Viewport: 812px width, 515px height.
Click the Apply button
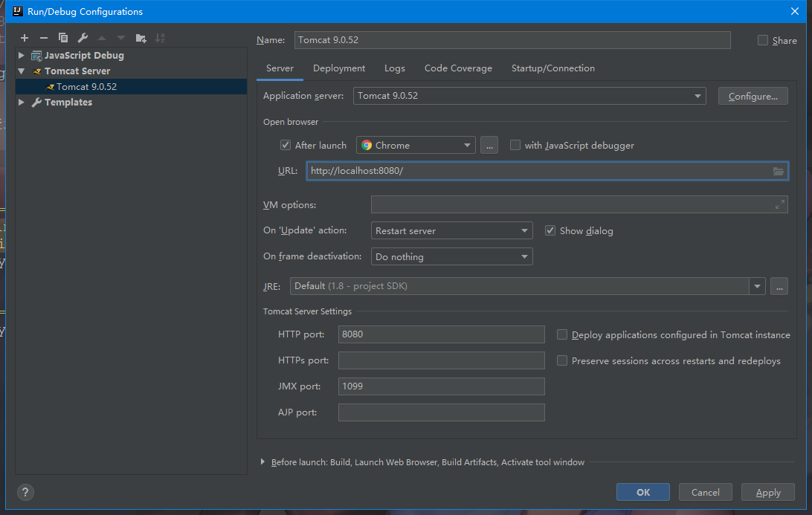coord(768,492)
